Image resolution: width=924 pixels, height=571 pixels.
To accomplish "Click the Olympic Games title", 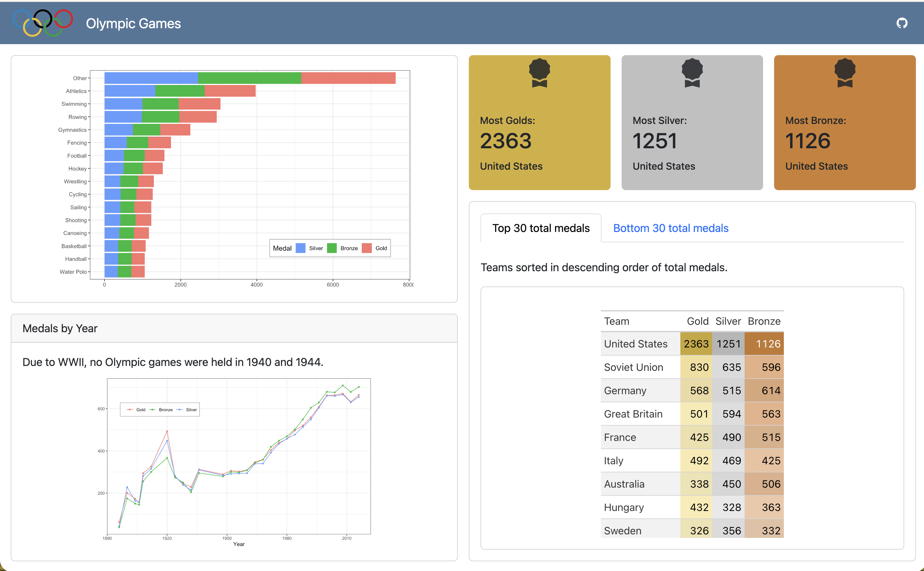I will click(x=133, y=23).
